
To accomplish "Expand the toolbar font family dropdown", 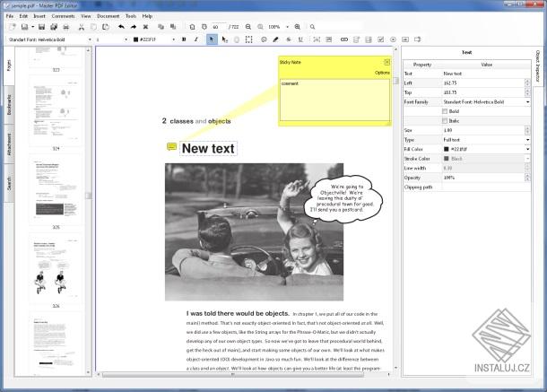I will point(90,39).
